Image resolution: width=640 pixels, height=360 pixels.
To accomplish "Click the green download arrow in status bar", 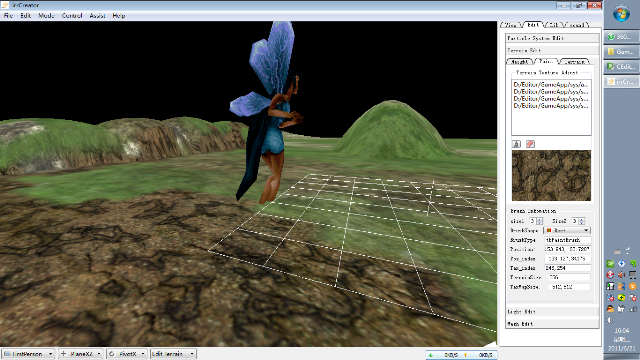I will [431, 355].
